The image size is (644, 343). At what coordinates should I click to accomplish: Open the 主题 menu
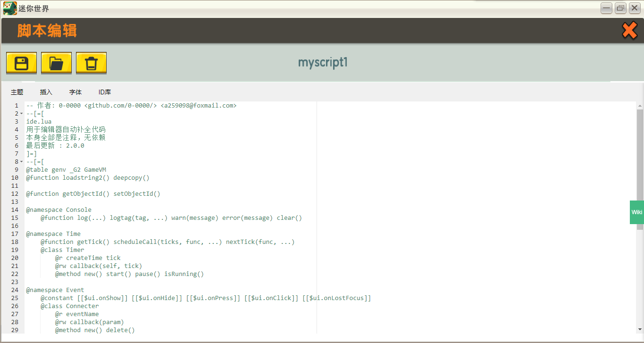[x=17, y=92]
